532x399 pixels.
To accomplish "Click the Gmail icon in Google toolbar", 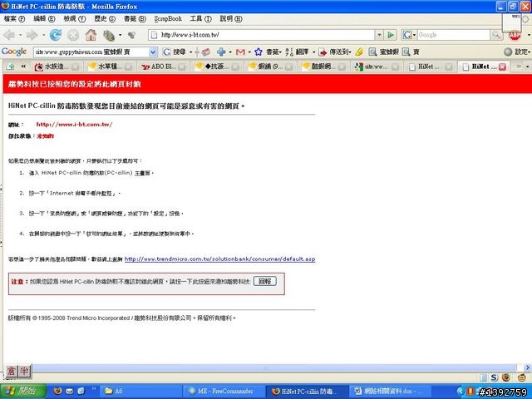I will click(x=240, y=52).
